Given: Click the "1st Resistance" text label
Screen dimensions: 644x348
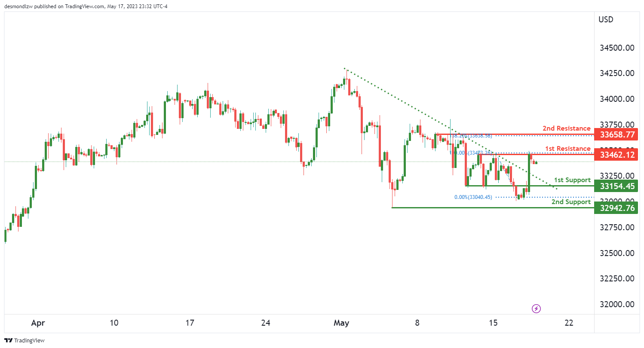Looking at the screenshot, I should 567,149.
